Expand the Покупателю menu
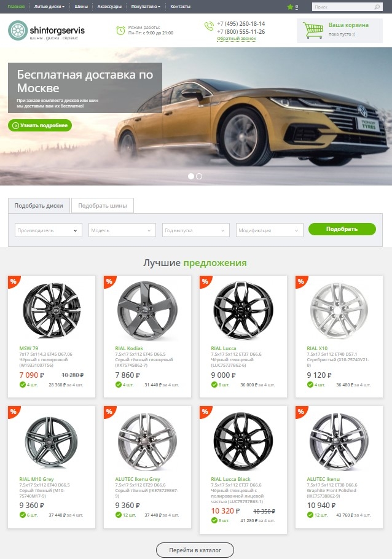 pyautogui.click(x=146, y=6)
